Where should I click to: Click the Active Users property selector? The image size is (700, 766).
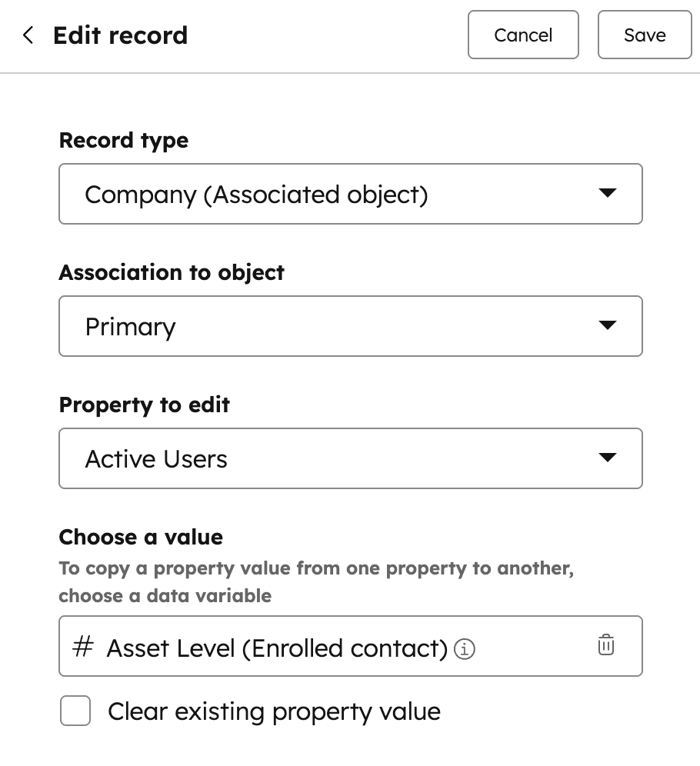click(351, 458)
